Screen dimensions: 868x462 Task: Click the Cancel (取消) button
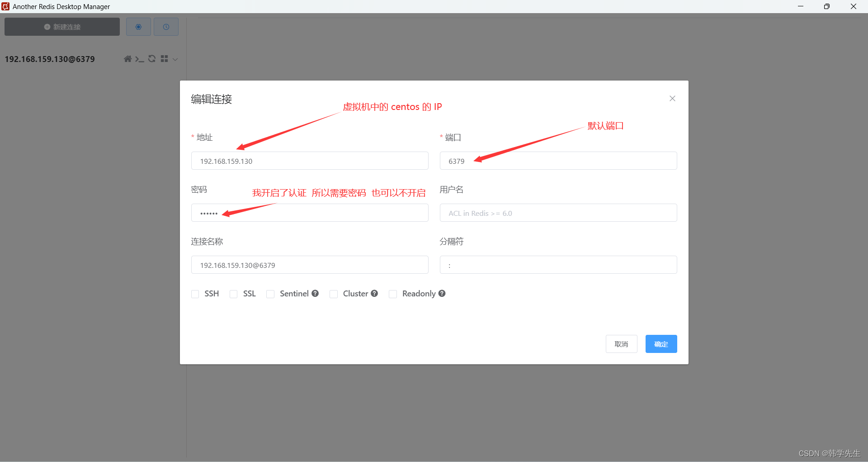click(x=622, y=344)
